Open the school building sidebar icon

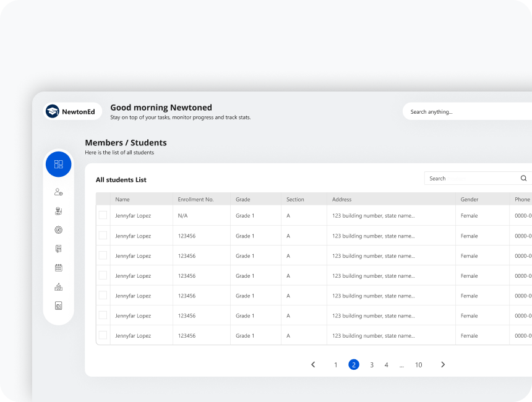pyautogui.click(x=58, y=287)
